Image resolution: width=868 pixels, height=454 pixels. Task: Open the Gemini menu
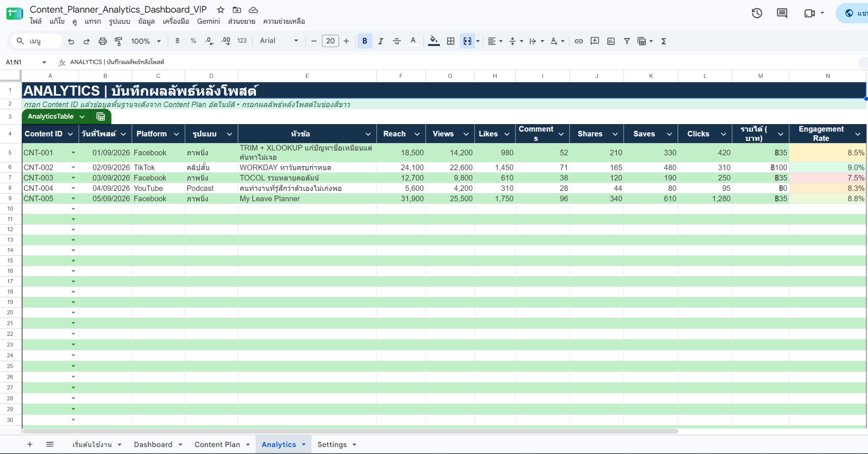coord(209,21)
